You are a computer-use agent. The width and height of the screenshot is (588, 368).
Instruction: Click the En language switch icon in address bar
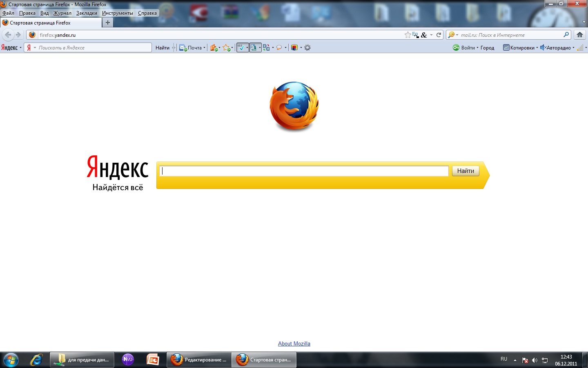tap(415, 35)
